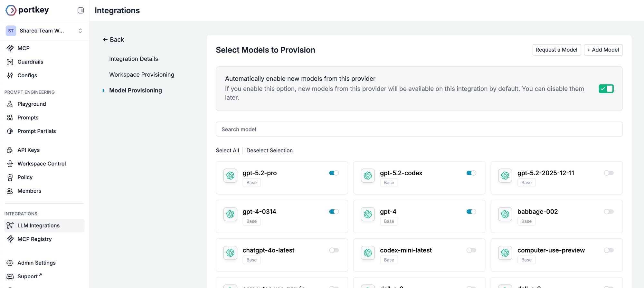Turn off the gpt-5.2-pro model toggle
The height and width of the screenshot is (288, 644).
tap(334, 173)
